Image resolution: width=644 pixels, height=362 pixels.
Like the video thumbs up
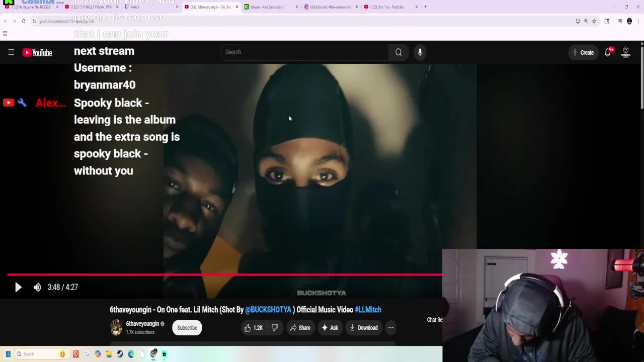(x=254, y=328)
